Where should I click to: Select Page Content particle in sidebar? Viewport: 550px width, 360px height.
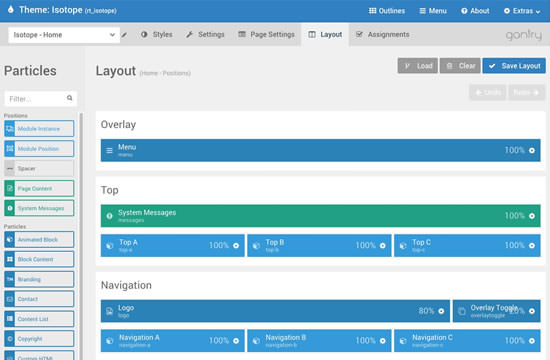pyautogui.click(x=39, y=188)
